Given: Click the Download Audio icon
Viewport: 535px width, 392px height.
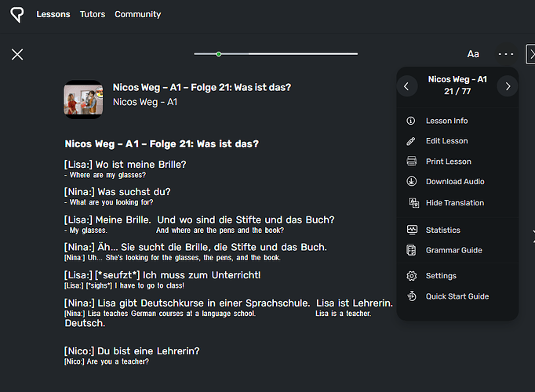Looking at the screenshot, I should [x=412, y=181].
